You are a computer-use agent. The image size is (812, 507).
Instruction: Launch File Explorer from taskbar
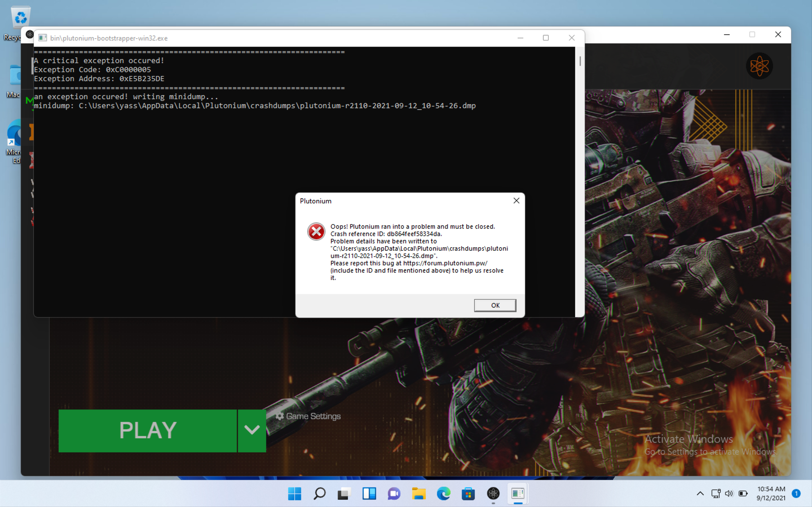click(419, 493)
